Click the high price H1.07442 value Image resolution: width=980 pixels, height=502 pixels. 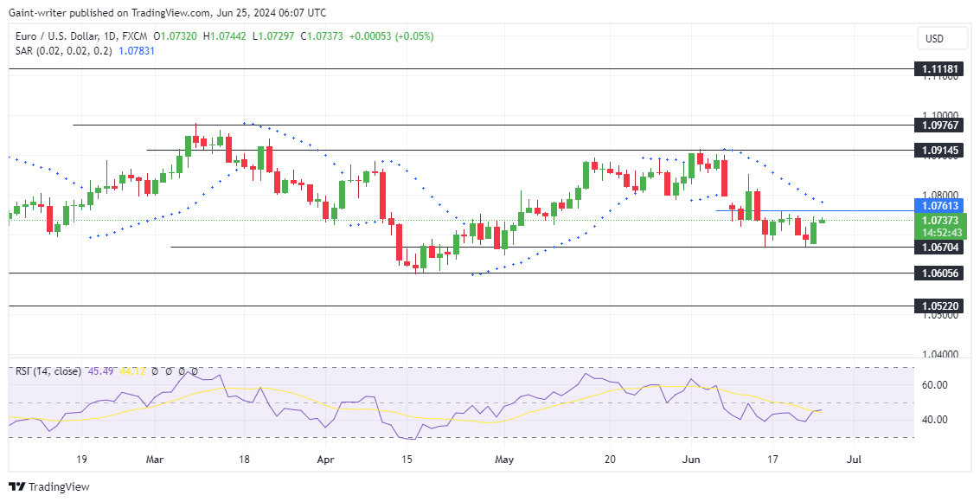(225, 36)
